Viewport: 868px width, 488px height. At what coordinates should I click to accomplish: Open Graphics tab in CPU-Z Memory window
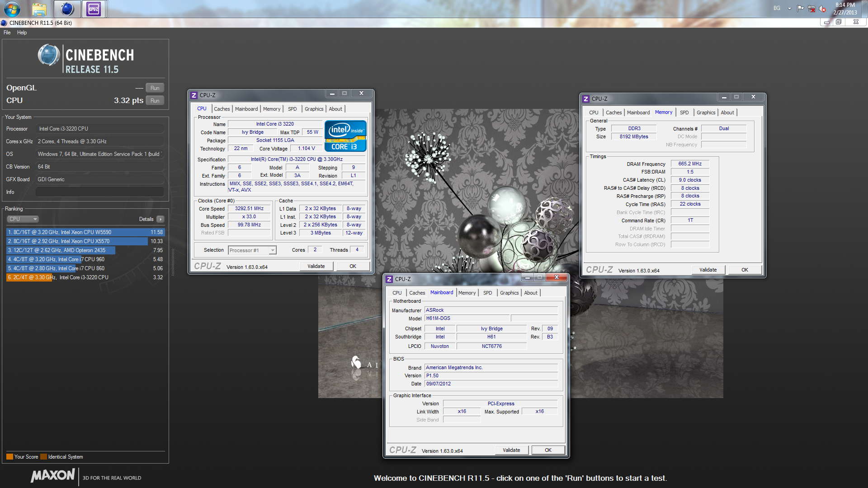tap(706, 113)
